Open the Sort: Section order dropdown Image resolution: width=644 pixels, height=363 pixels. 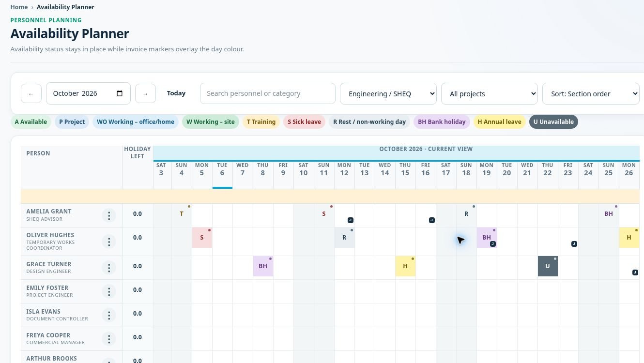click(591, 93)
